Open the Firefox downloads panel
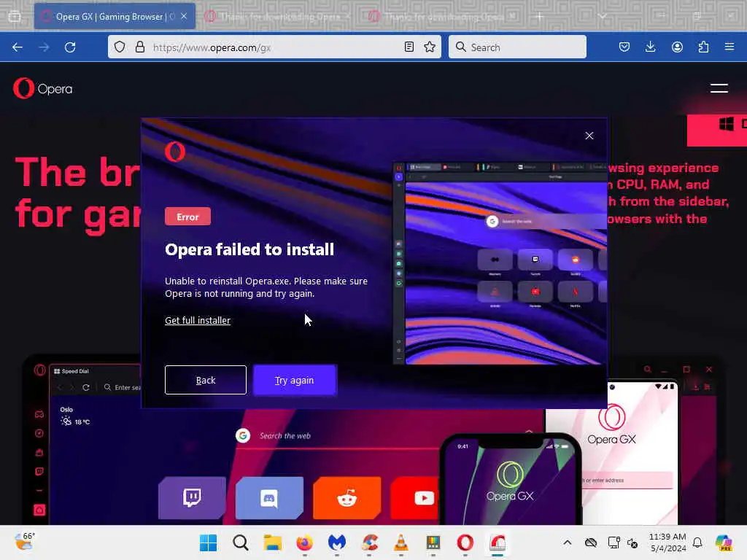747x560 pixels. (650, 47)
